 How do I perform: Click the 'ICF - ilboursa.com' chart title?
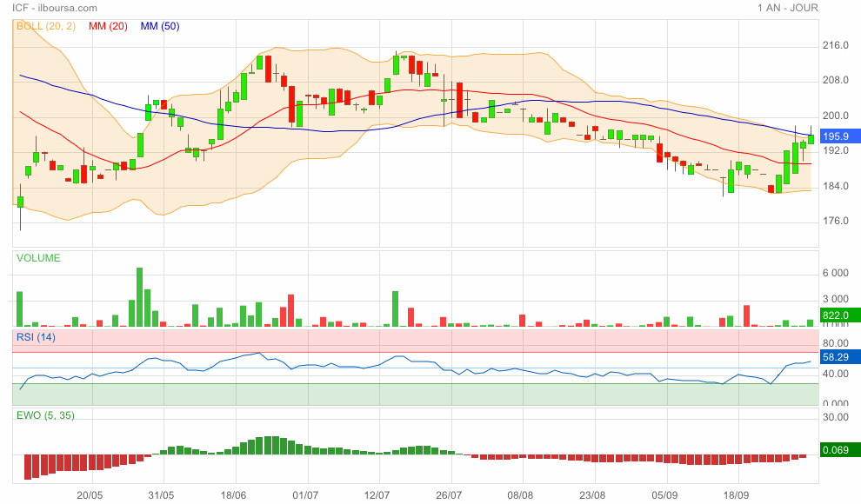[x=55, y=8]
